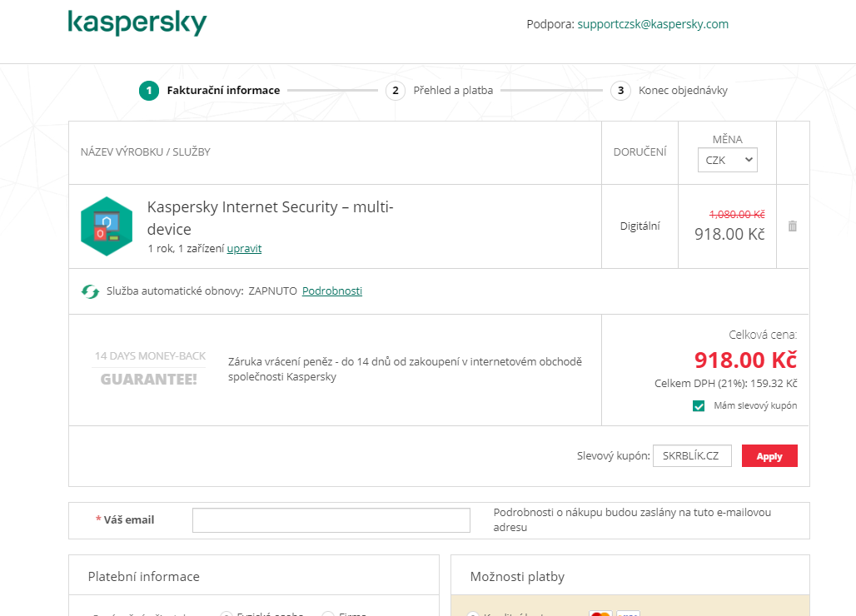Viewport: 856px width, 616px height.
Task: Click the 'Služba automatické obnovy: ZAPNUTO' text
Action: [202, 291]
